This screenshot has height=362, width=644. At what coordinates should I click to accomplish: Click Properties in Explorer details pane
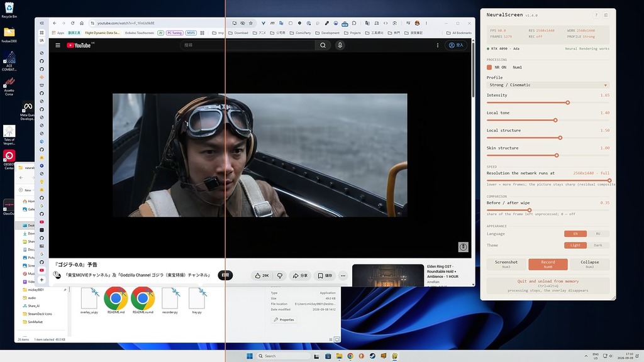tap(284, 319)
